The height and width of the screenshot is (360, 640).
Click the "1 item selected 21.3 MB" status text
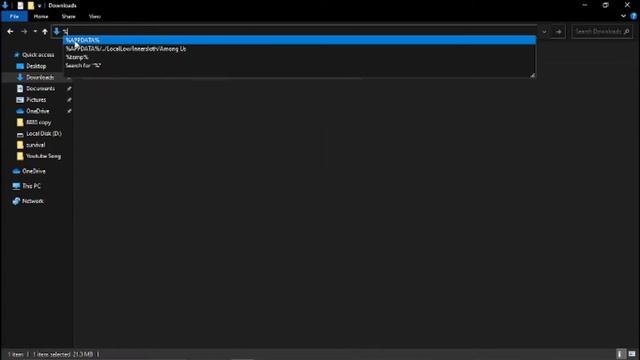pos(63,354)
